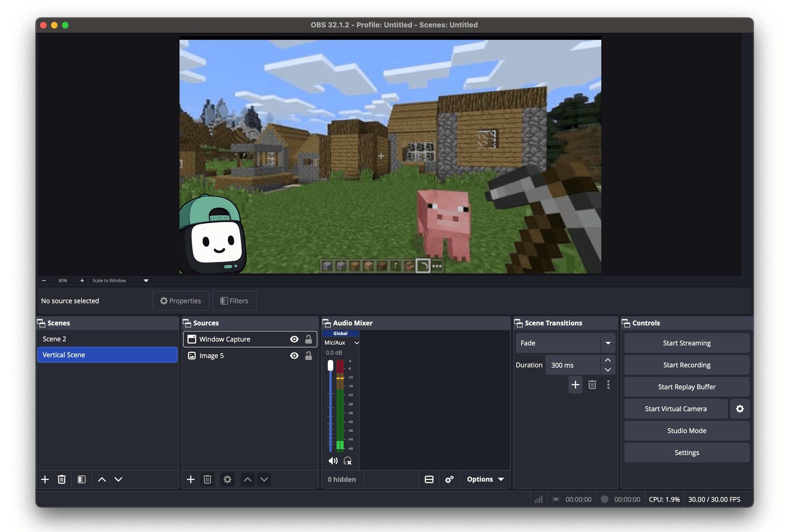The height and width of the screenshot is (532, 786).
Task: Click the network signal status icon
Action: (539, 499)
